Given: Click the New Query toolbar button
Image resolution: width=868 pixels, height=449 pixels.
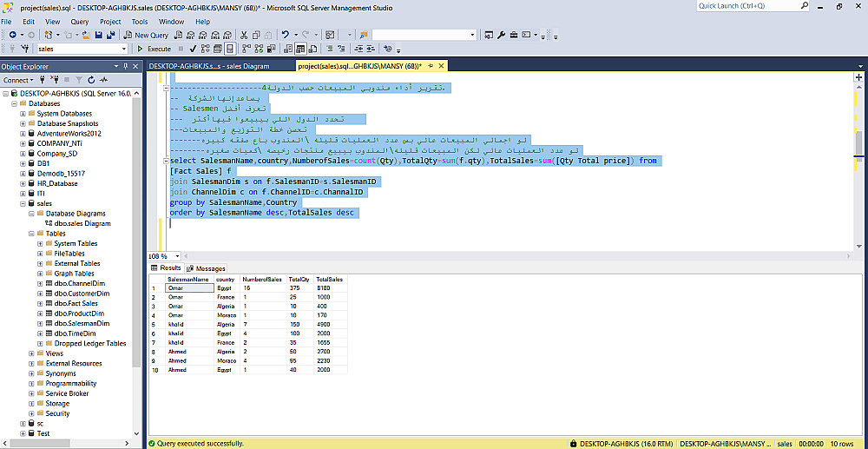Looking at the screenshot, I should 147,35.
